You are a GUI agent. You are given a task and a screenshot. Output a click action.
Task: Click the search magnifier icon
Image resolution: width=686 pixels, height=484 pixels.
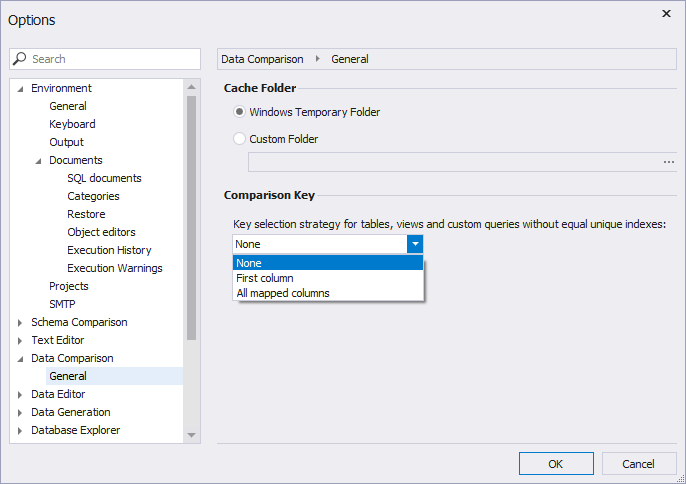(19, 59)
